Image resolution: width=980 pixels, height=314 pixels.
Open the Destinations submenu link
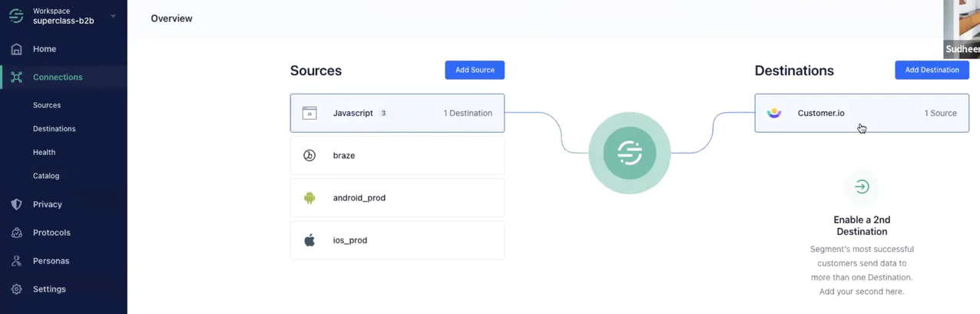click(x=55, y=129)
